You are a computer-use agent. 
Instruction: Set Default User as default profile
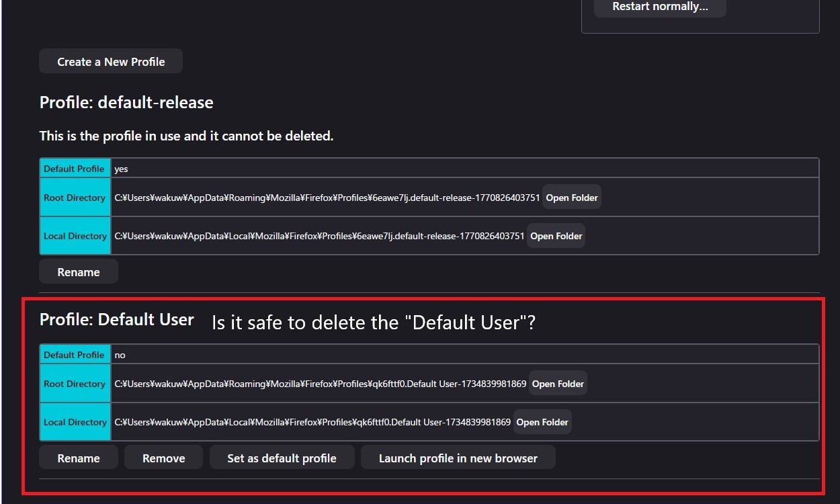point(282,458)
